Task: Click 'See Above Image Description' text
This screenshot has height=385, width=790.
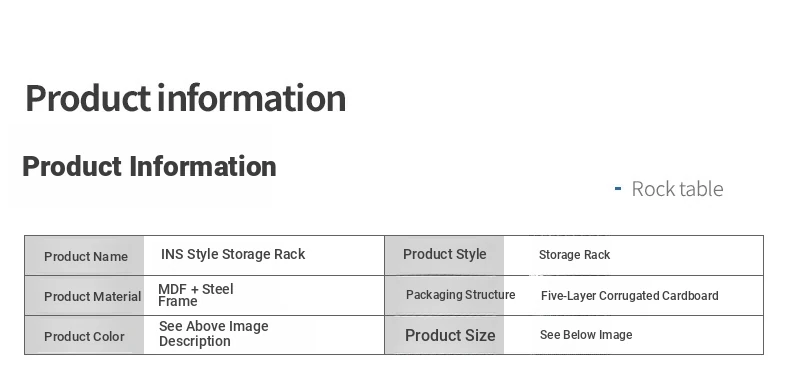Action: (x=214, y=334)
